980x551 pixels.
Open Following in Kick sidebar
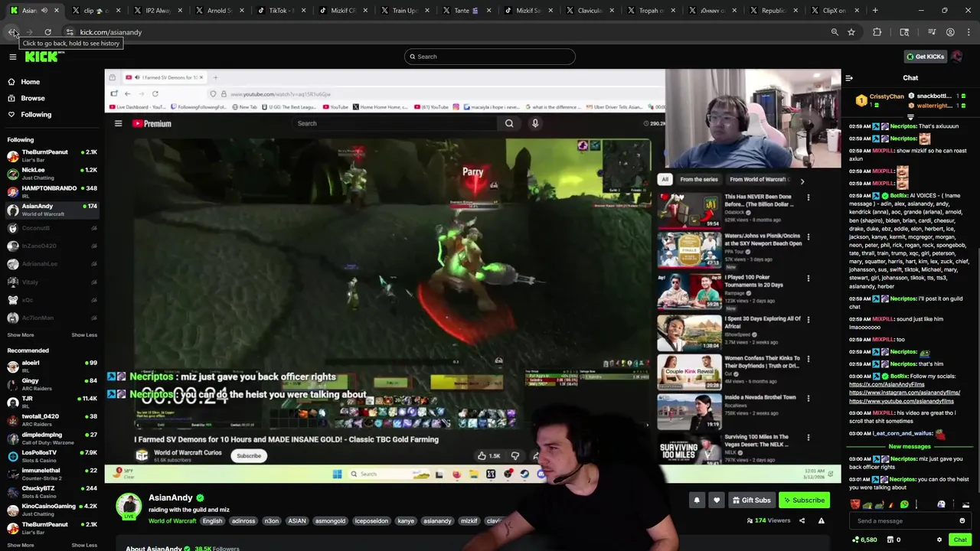point(36,115)
